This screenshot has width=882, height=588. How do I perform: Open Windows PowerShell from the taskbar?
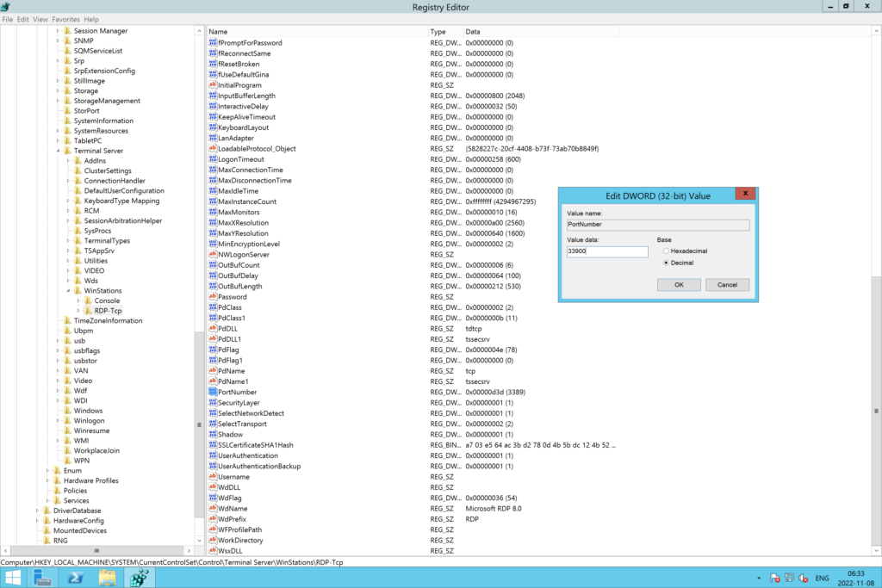click(74, 578)
